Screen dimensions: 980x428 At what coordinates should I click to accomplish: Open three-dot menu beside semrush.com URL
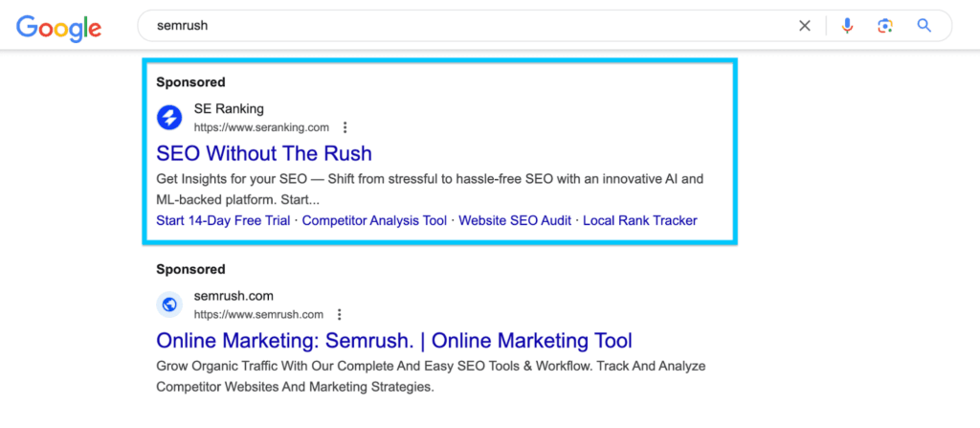339,314
